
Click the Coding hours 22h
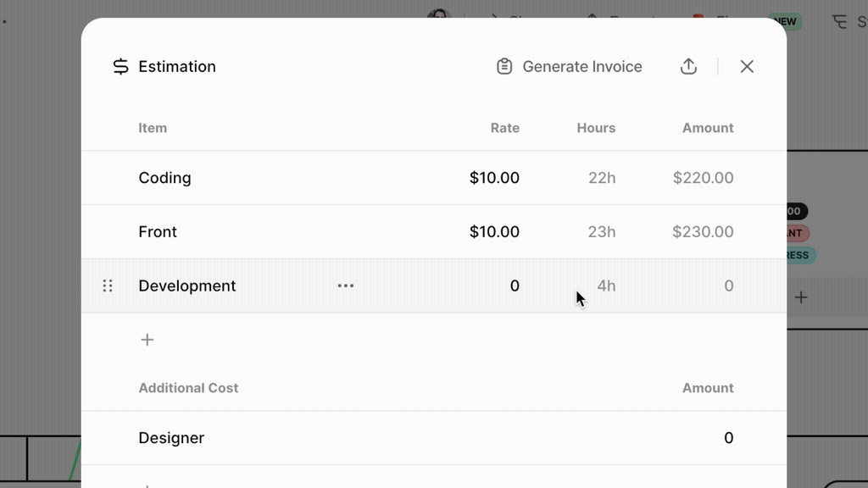[602, 178]
